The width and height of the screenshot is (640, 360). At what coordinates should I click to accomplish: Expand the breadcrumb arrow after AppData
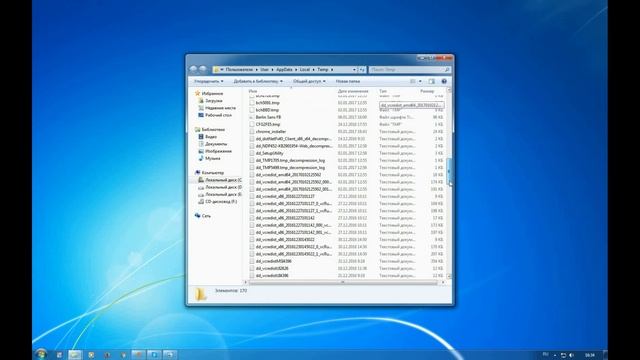(296, 70)
